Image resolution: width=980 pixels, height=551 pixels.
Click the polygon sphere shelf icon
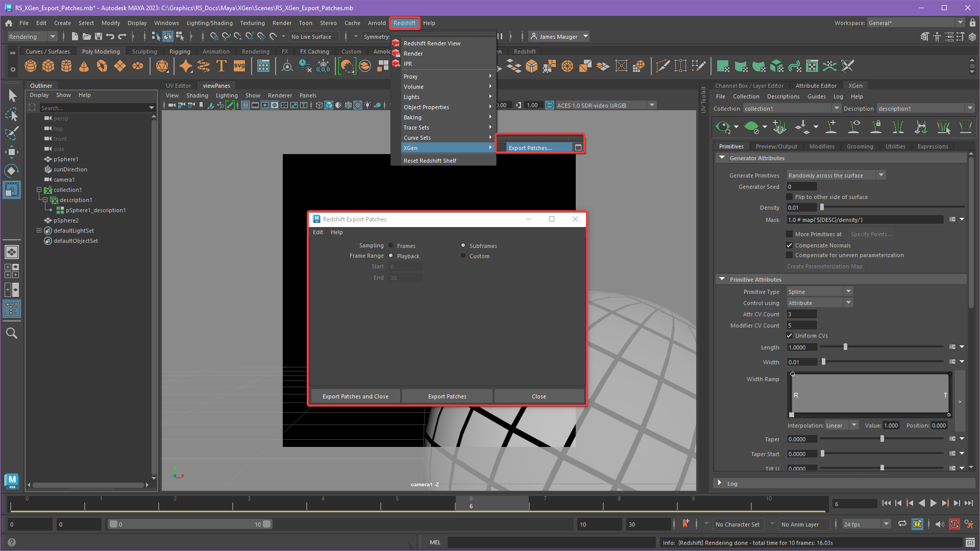(31, 66)
